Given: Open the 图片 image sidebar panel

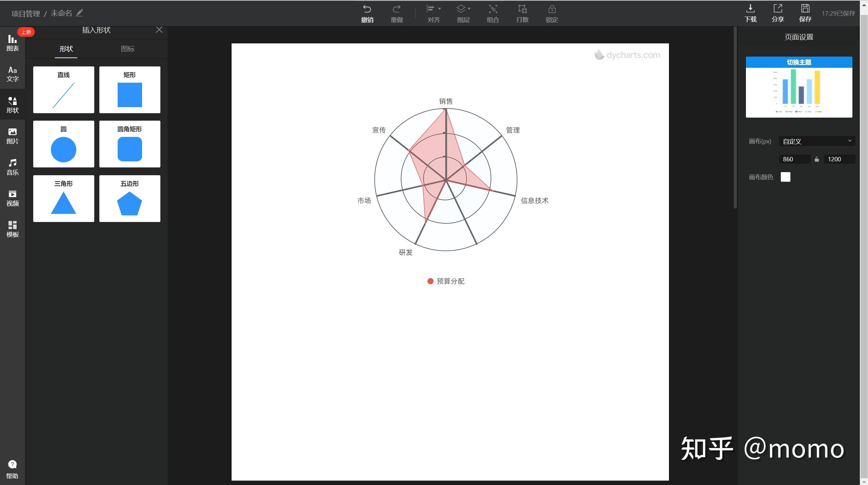Looking at the screenshot, I should 13,136.
